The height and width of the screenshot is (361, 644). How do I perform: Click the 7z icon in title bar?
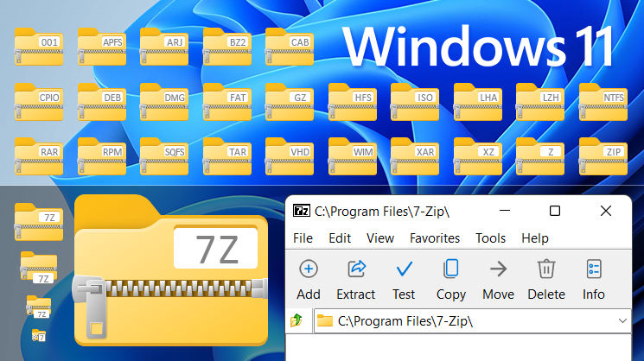302,211
